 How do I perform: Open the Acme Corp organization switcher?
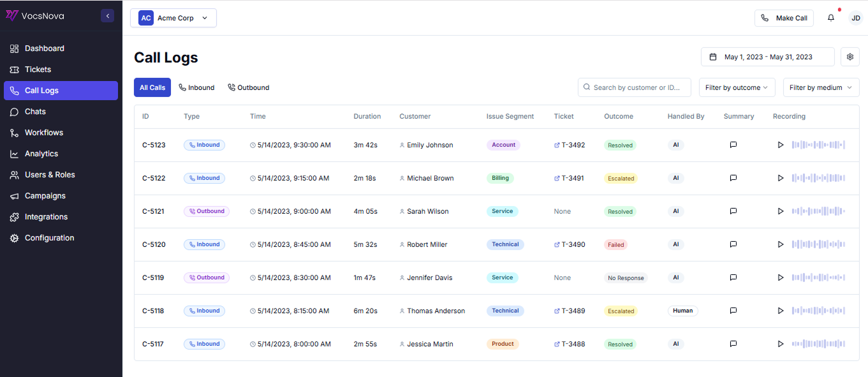173,17
